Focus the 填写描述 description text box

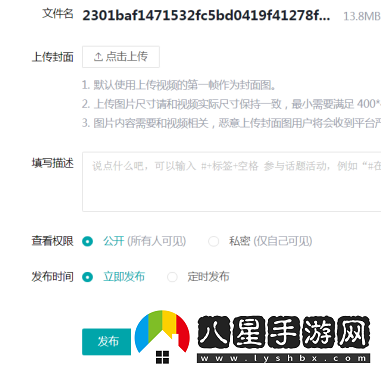[232, 182]
